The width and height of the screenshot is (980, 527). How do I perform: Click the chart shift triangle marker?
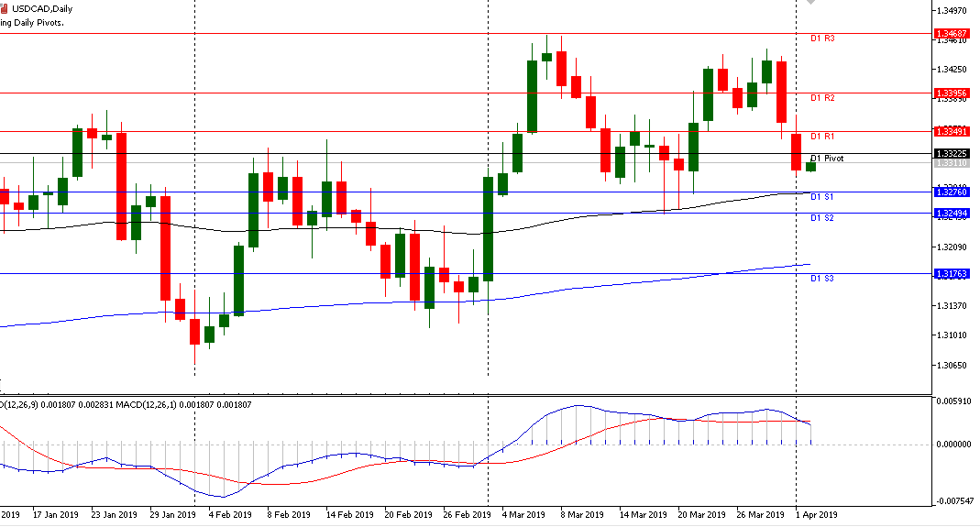pos(809,3)
